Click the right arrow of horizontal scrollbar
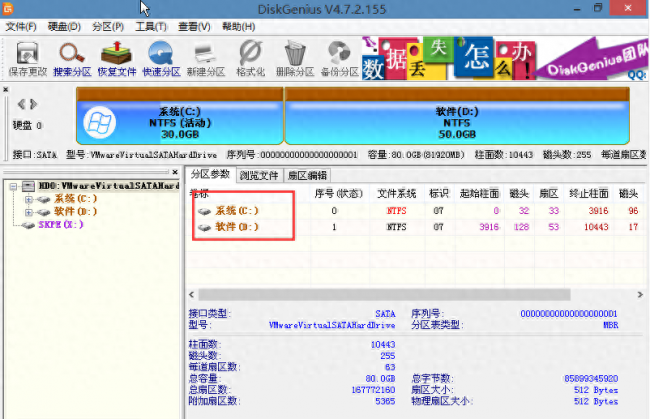The image size is (650, 419). tap(640, 295)
